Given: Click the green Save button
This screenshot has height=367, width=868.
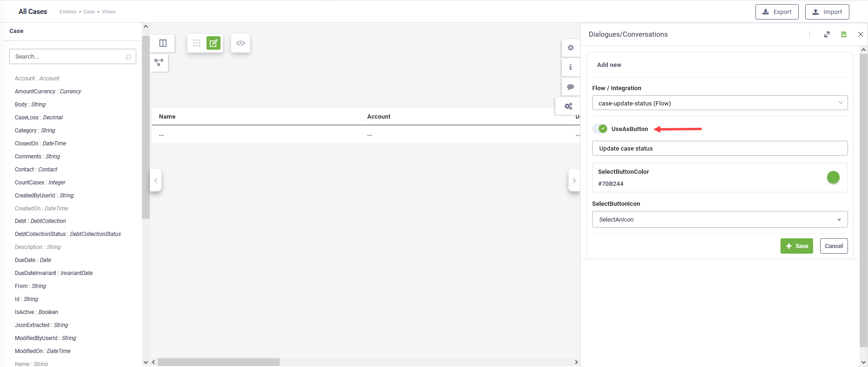Looking at the screenshot, I should point(796,246).
